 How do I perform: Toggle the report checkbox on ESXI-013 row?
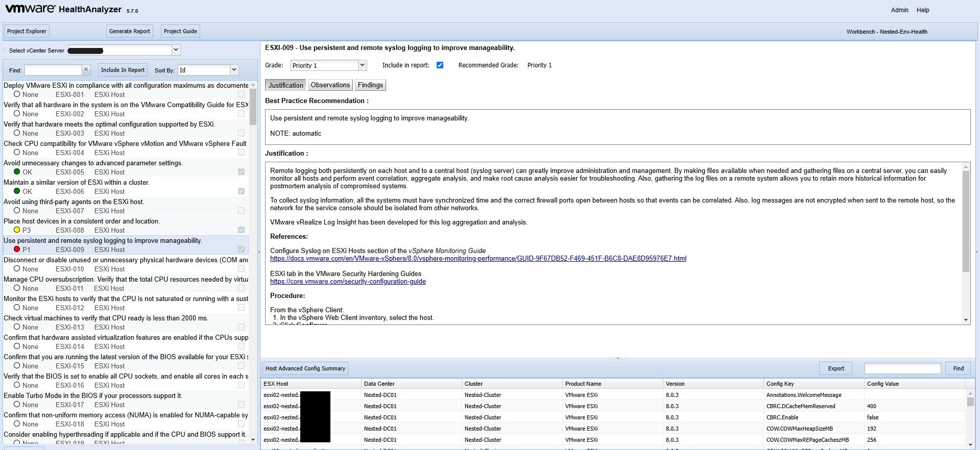click(x=241, y=327)
